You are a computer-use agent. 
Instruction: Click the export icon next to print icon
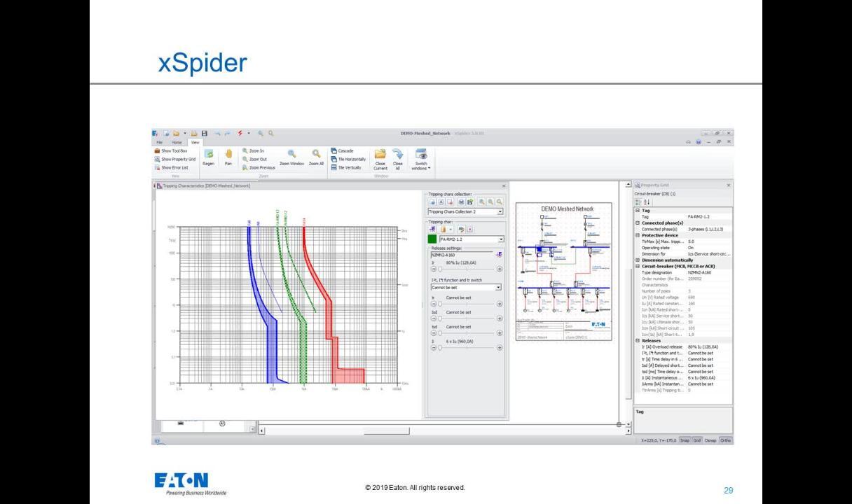(469, 201)
